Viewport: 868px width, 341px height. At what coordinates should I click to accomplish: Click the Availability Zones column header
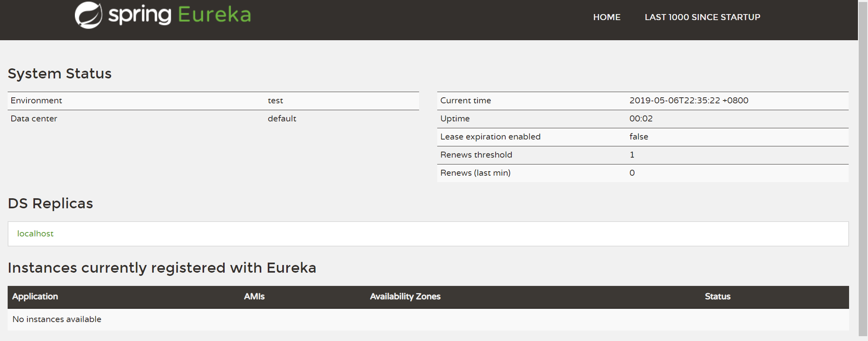[405, 296]
